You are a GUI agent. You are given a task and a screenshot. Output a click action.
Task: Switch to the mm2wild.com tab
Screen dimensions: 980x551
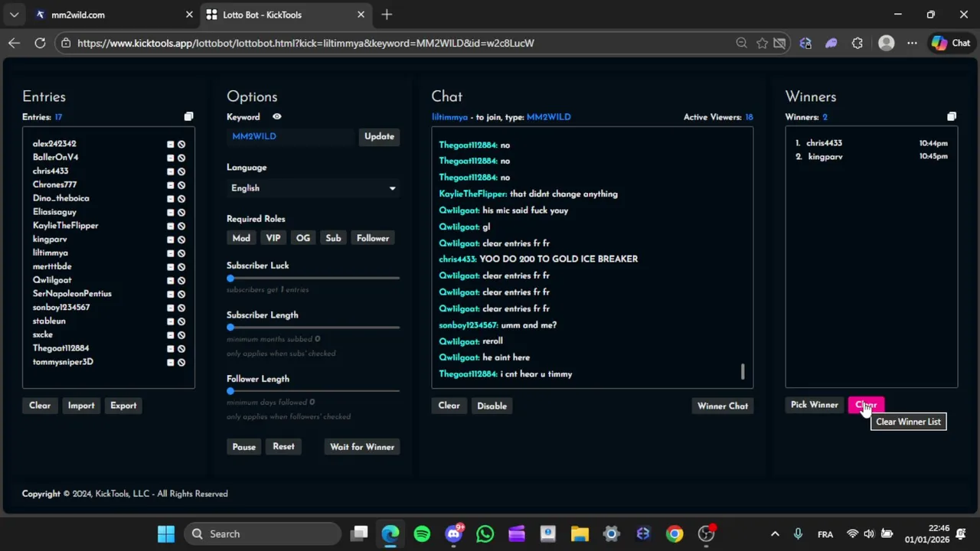113,15
